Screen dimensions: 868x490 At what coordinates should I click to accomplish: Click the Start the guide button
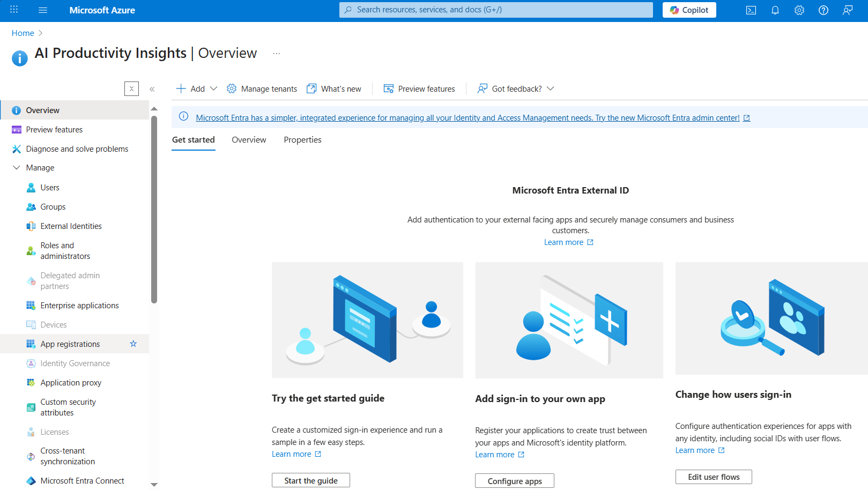tap(311, 480)
